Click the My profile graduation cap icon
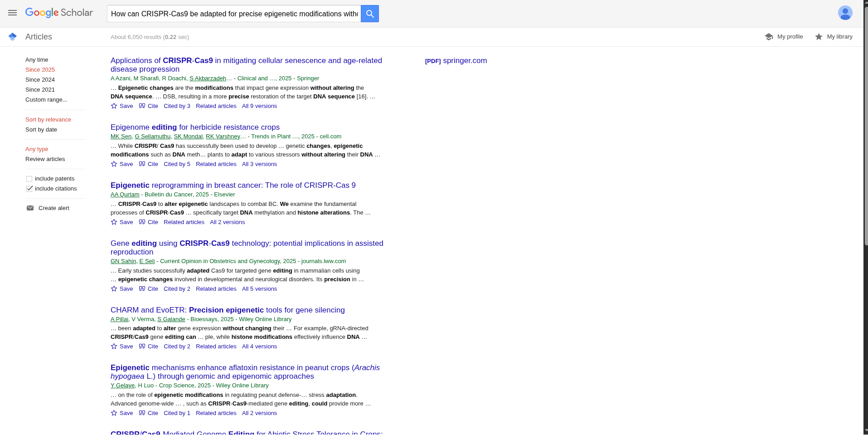Image resolution: width=868 pixels, height=435 pixels. [x=769, y=37]
